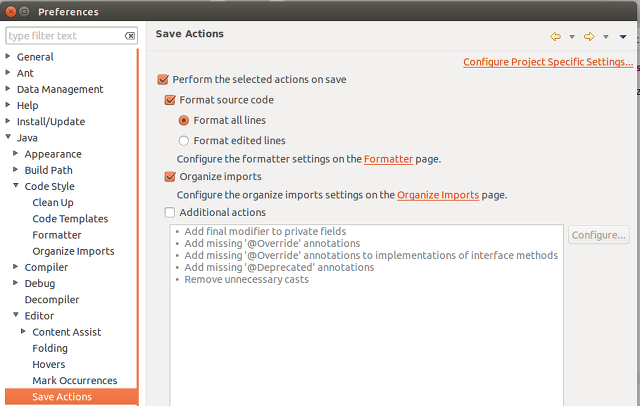Select Folding under Editor
Image resolution: width=640 pixels, height=406 pixels.
click(50, 348)
